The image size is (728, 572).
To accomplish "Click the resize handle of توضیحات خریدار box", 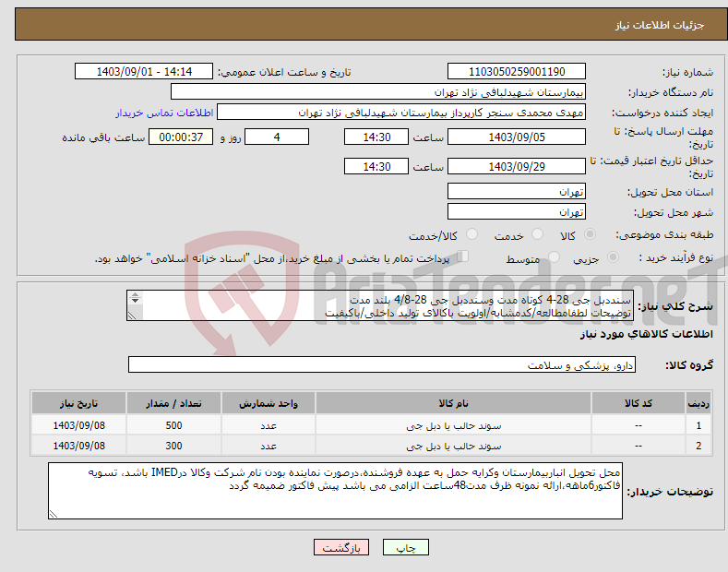I will [x=54, y=514].
